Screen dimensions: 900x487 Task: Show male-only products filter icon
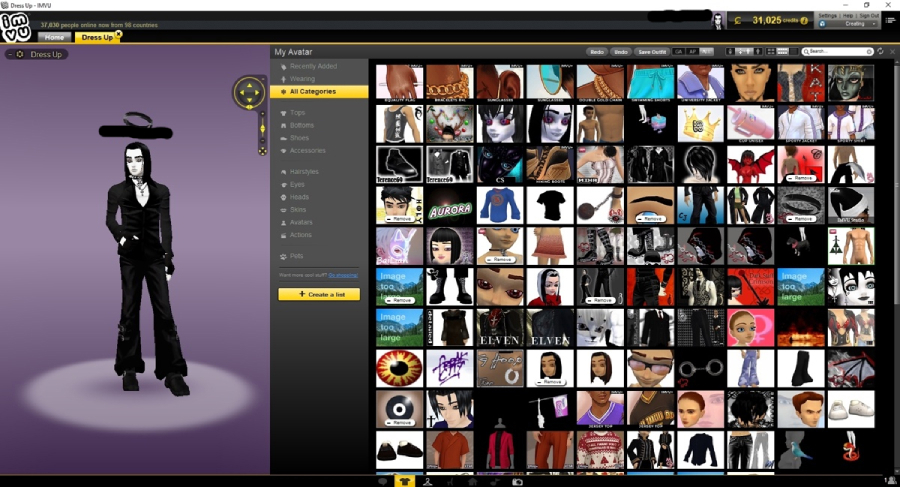pyautogui.click(x=758, y=52)
